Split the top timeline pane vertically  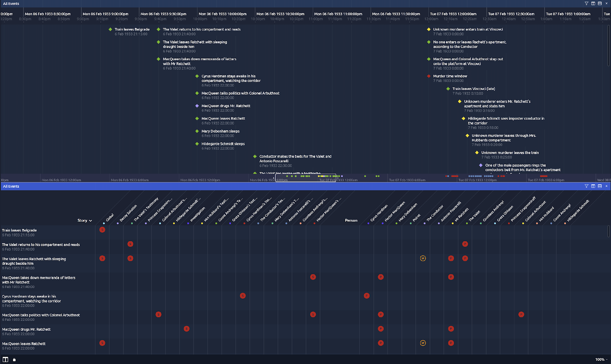[593, 3]
